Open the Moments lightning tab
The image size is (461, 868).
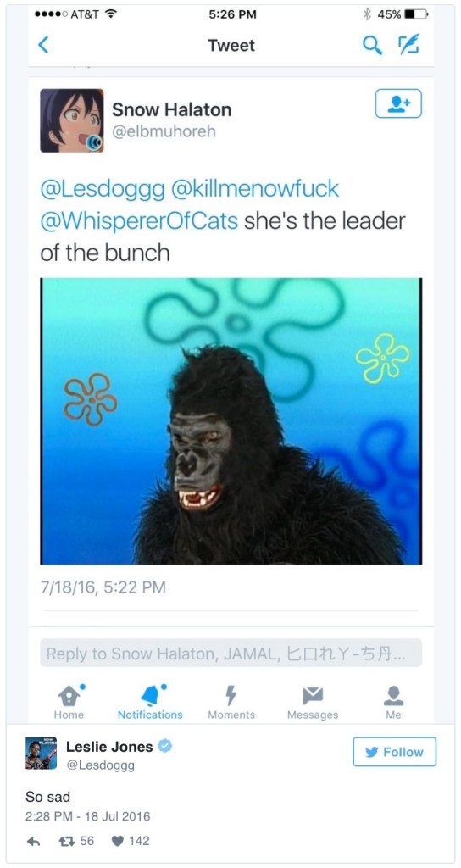tap(231, 701)
